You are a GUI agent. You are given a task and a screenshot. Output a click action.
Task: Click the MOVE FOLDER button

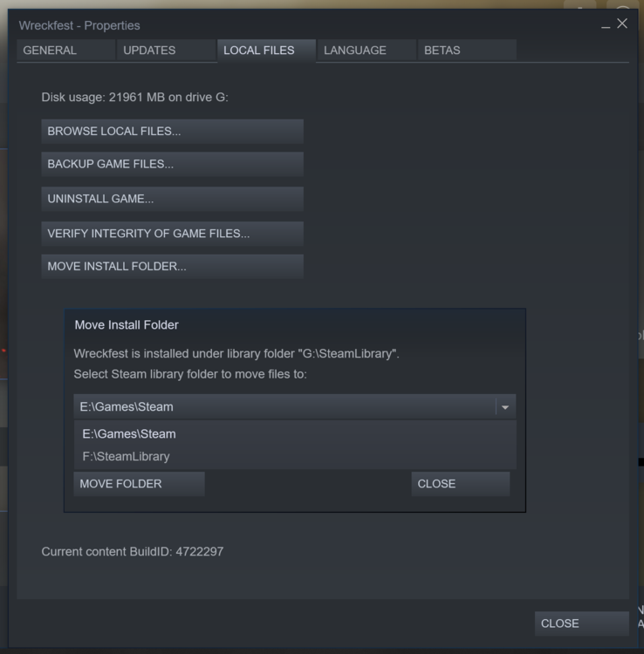pos(139,484)
